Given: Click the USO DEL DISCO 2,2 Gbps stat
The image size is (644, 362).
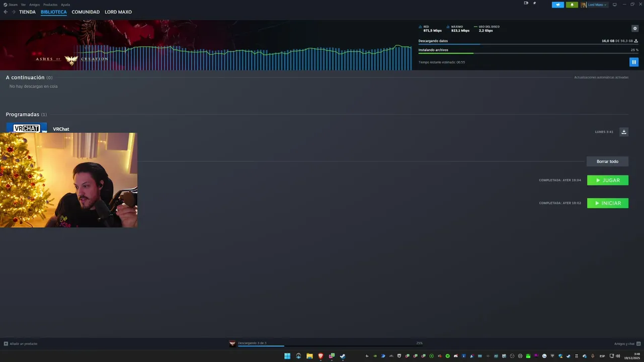Looking at the screenshot, I should pyautogui.click(x=487, y=29).
